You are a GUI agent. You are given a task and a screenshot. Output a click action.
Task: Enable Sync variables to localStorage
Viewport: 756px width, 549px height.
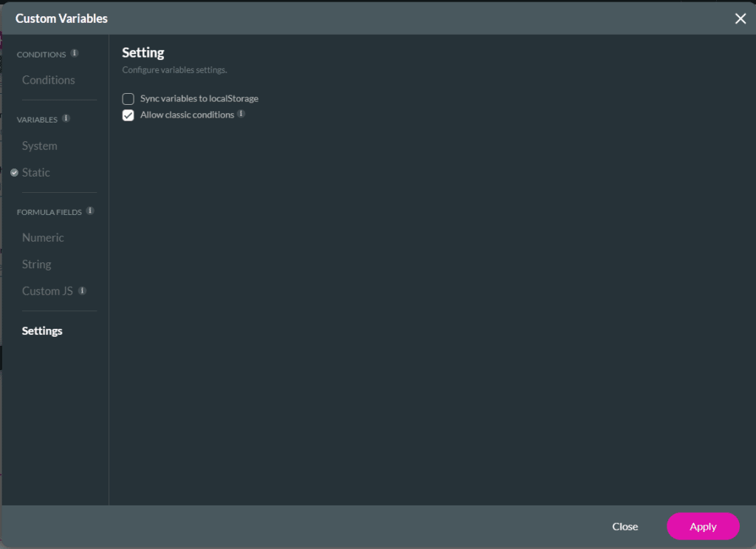coord(128,98)
